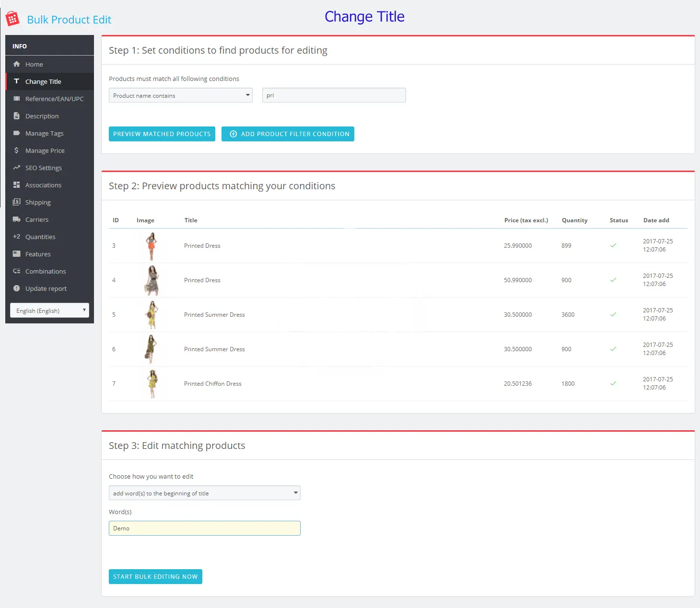Click status checkmark for product ID 5
Screen dimensions: 700x608
point(613,315)
